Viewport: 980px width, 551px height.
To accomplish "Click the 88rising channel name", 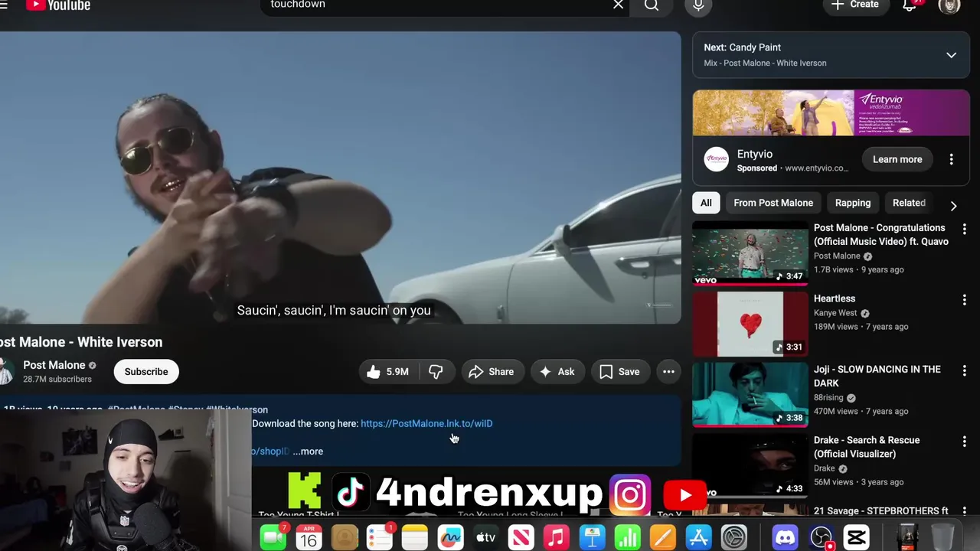I will (828, 398).
